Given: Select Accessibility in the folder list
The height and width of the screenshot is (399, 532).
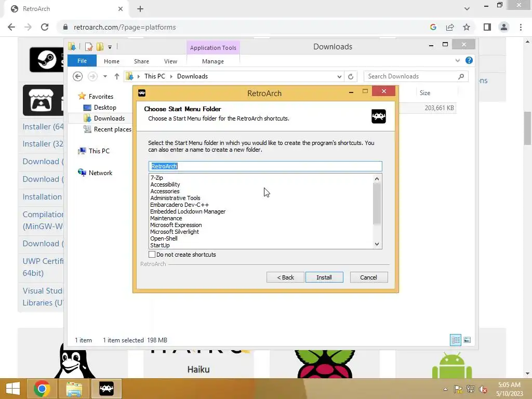Looking at the screenshot, I should click(x=165, y=184).
